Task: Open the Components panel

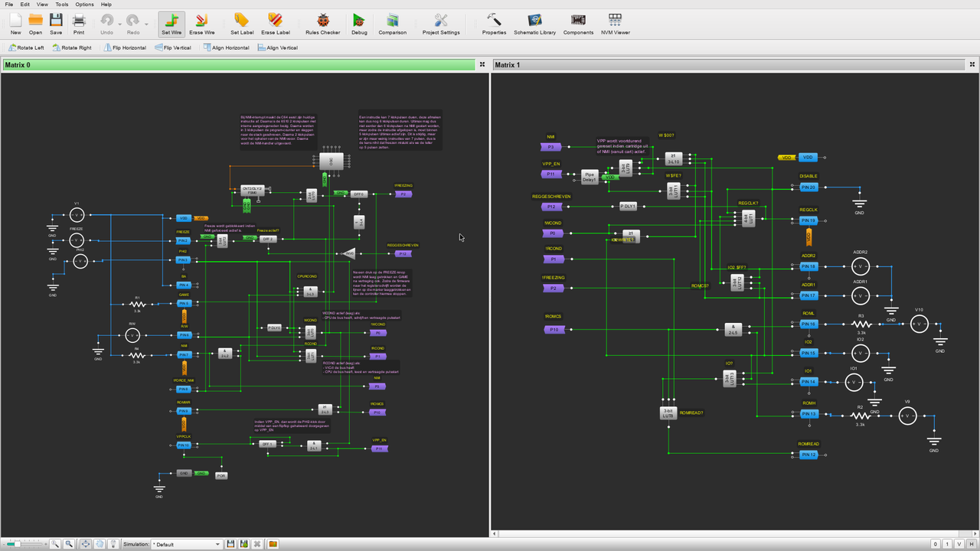Action: click(578, 24)
